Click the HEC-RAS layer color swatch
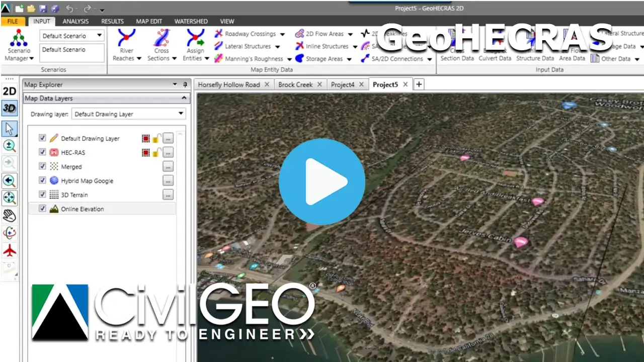The width and height of the screenshot is (644, 362). pyautogui.click(x=146, y=152)
